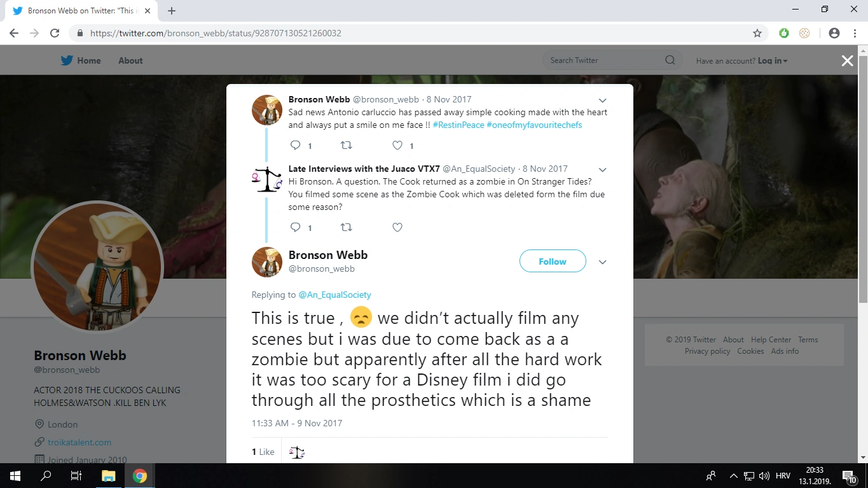Retweet the Zombie Cook question tweet
The image size is (868, 488).
(x=346, y=227)
